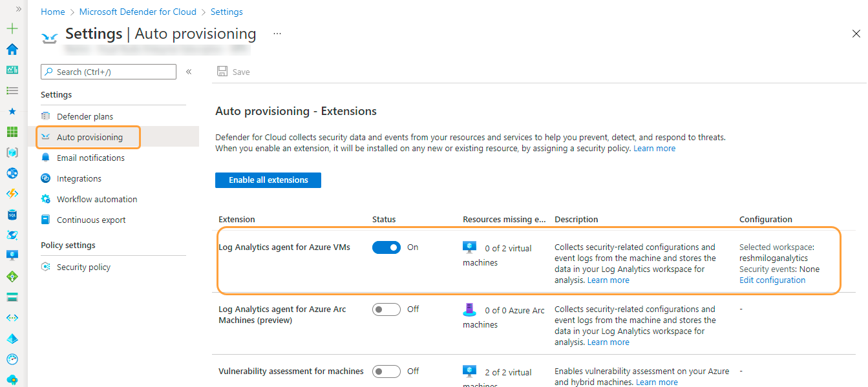The height and width of the screenshot is (387, 868).
Task: Turn off Log Analytics agent for Azure VMs
Action: (x=386, y=247)
